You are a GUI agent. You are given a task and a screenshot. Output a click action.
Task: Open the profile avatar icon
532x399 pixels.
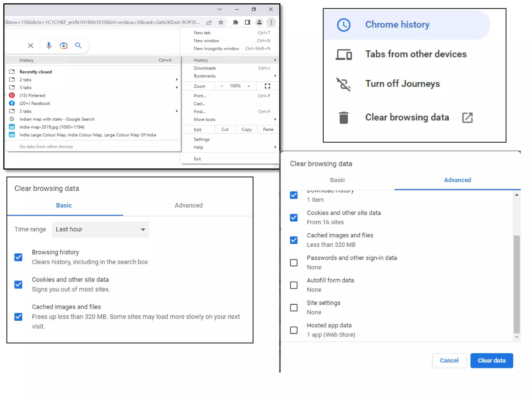(259, 22)
